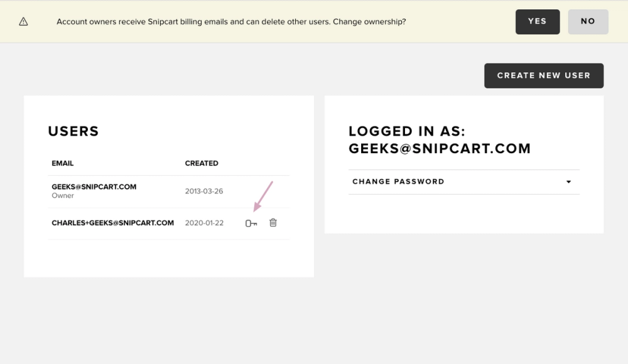Click the pink arrow annotation above key icon
Screen dimensions: 628x364
pos(263,196)
